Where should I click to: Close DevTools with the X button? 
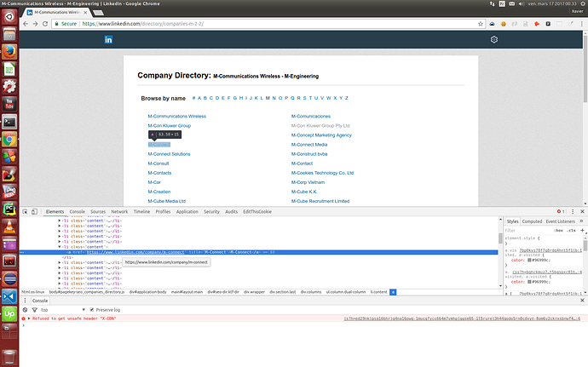[x=582, y=211]
